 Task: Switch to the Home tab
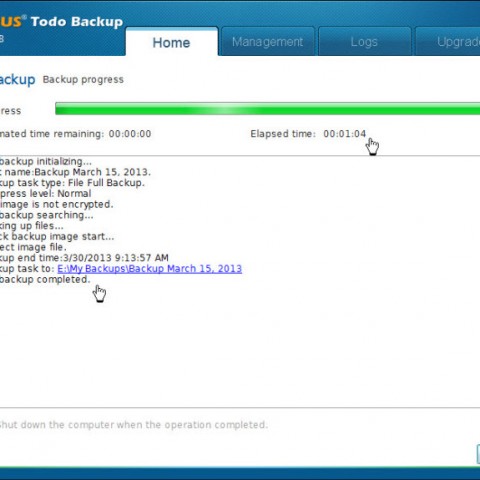point(172,42)
